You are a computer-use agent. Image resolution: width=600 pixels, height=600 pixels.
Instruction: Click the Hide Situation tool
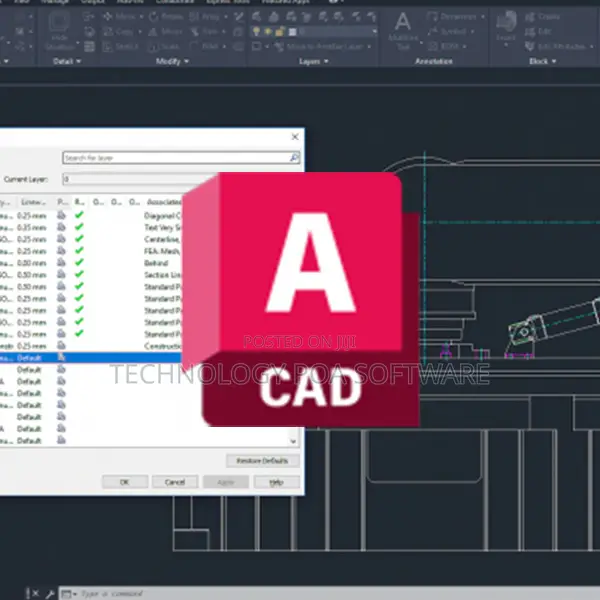pyautogui.click(x=59, y=33)
